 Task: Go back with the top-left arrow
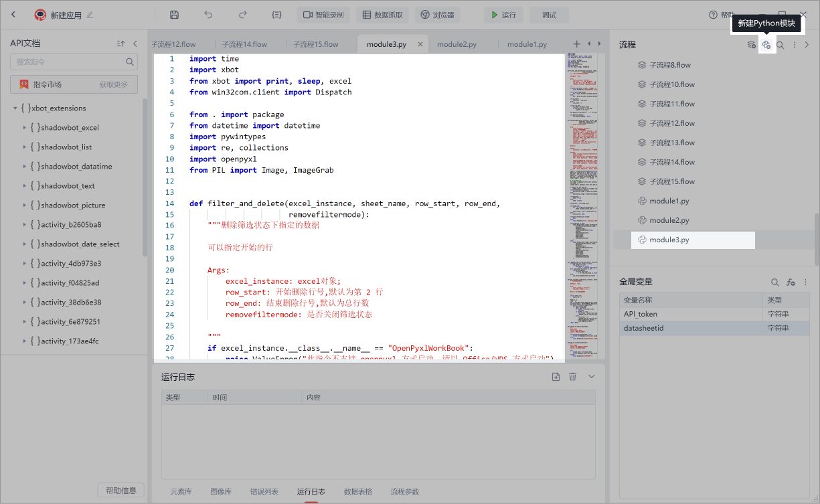pos(13,15)
